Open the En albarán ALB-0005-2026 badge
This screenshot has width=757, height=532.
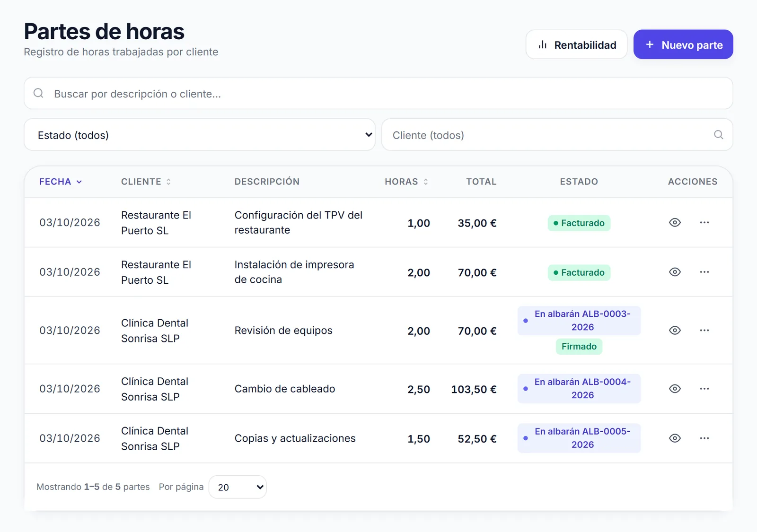[x=579, y=438]
